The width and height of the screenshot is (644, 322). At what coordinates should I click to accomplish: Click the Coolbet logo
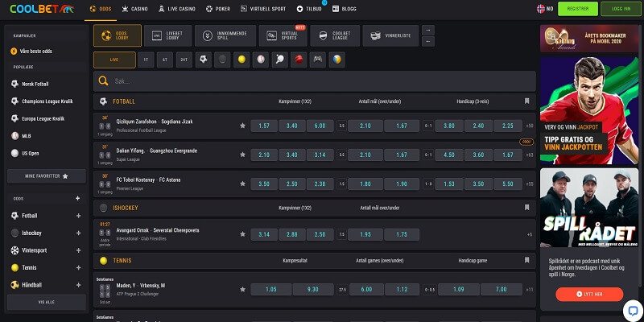[42, 9]
